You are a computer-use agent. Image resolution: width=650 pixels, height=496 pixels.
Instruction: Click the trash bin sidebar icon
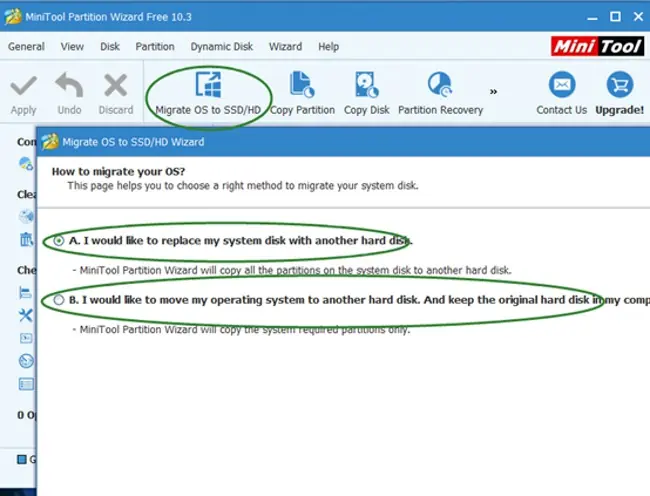coord(26,239)
